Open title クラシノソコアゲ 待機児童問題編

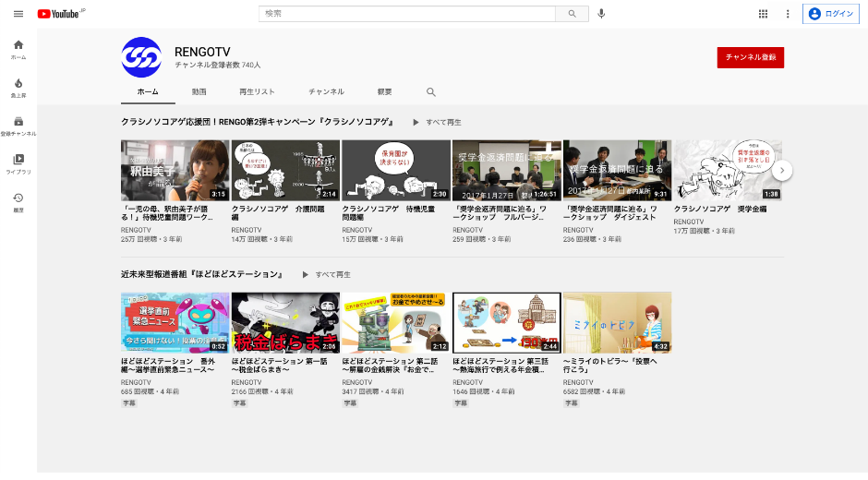389,213
